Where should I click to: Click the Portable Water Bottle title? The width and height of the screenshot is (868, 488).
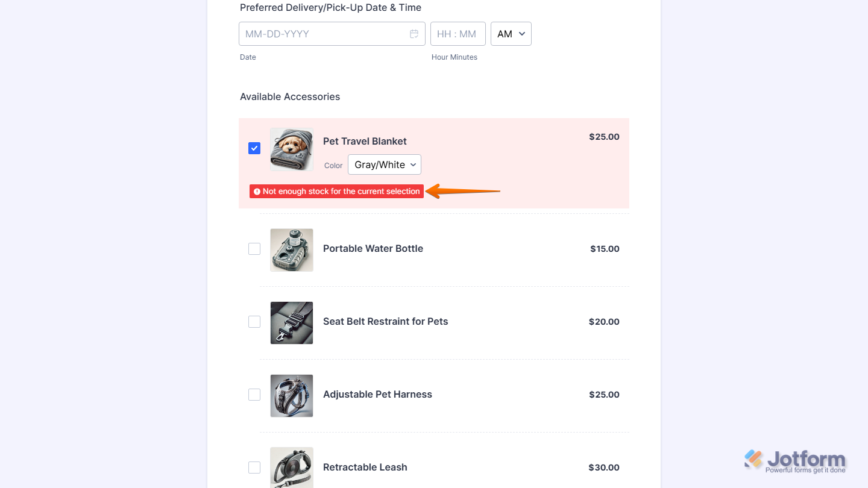click(x=373, y=248)
